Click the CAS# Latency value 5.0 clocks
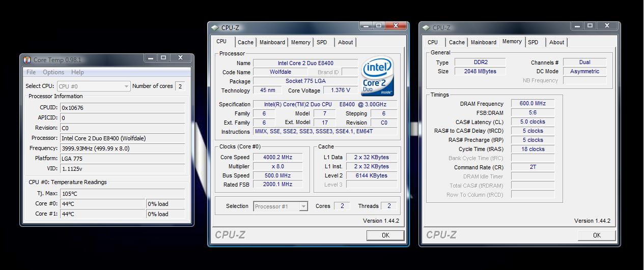Screen dimensions: 644x270 coord(533,122)
